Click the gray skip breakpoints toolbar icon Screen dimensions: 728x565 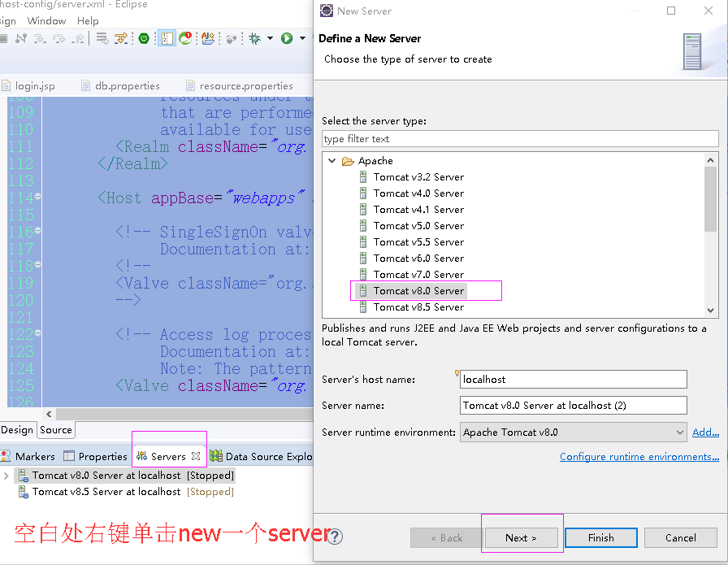pyautogui.click(x=232, y=38)
